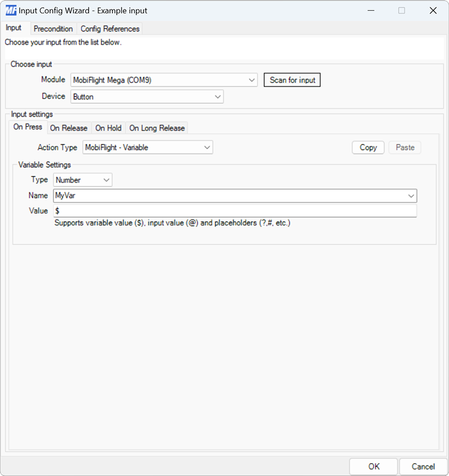449x476 pixels.
Task: Open the variable Type dropdown
Action: (x=106, y=180)
